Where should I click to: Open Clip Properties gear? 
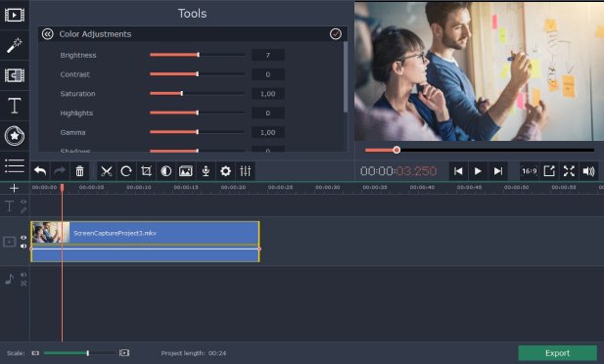tap(226, 171)
